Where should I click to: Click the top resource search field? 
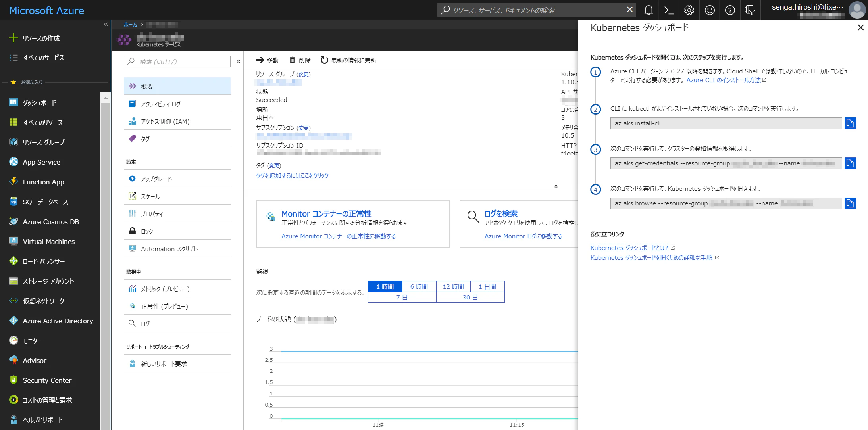pos(536,10)
